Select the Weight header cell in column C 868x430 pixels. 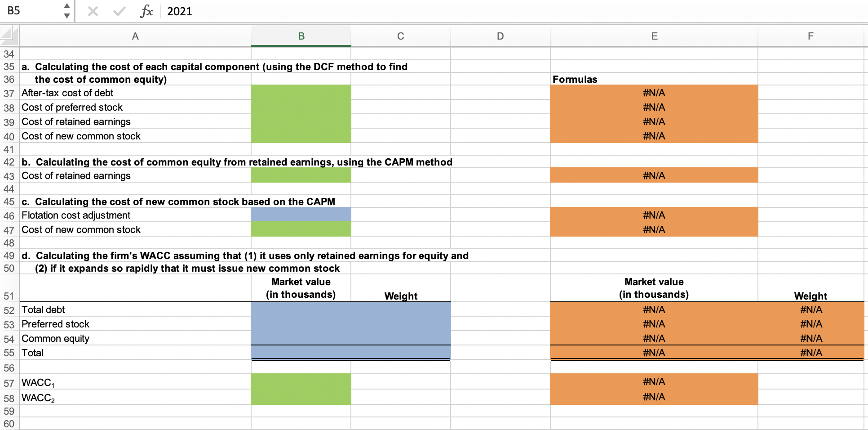click(x=400, y=296)
